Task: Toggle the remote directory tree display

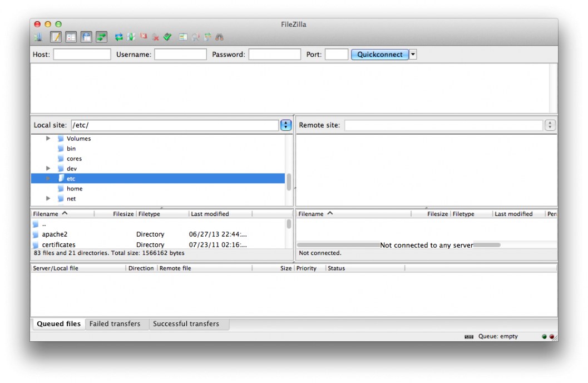Action: pos(86,37)
